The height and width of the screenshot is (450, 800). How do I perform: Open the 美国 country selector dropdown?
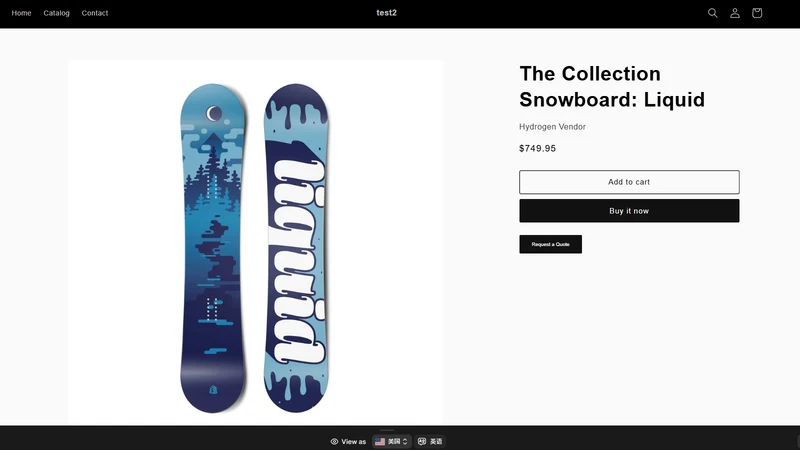(391, 442)
